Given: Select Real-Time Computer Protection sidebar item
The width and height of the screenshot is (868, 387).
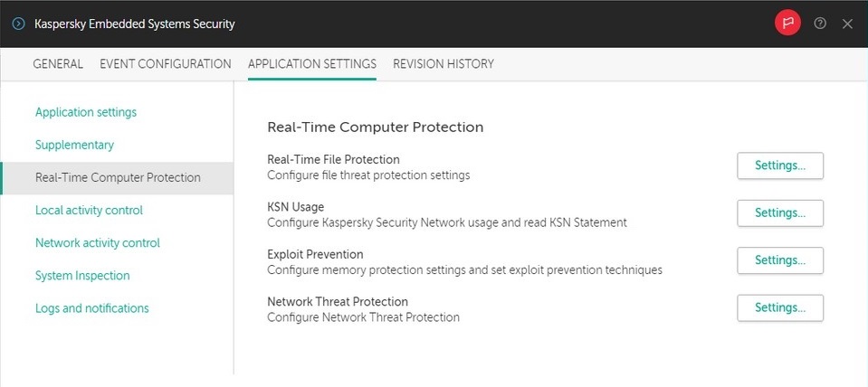Looking at the screenshot, I should pos(118,178).
